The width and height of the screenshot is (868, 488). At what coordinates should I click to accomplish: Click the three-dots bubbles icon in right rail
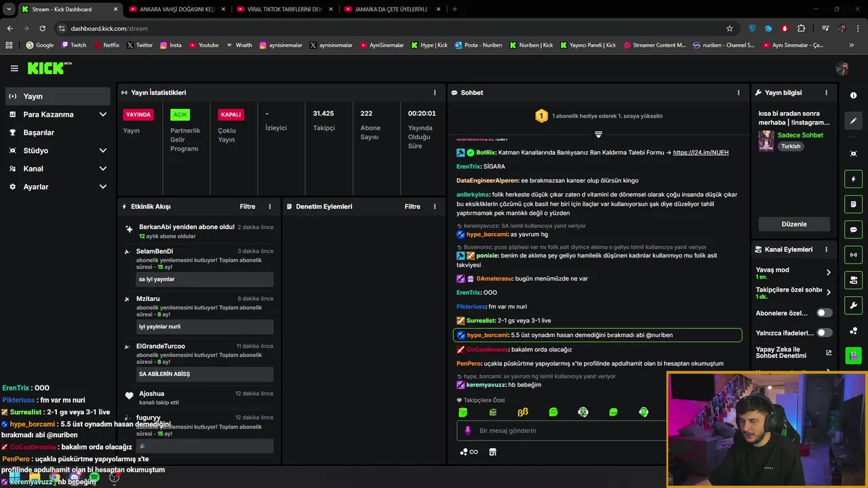pos(853,331)
